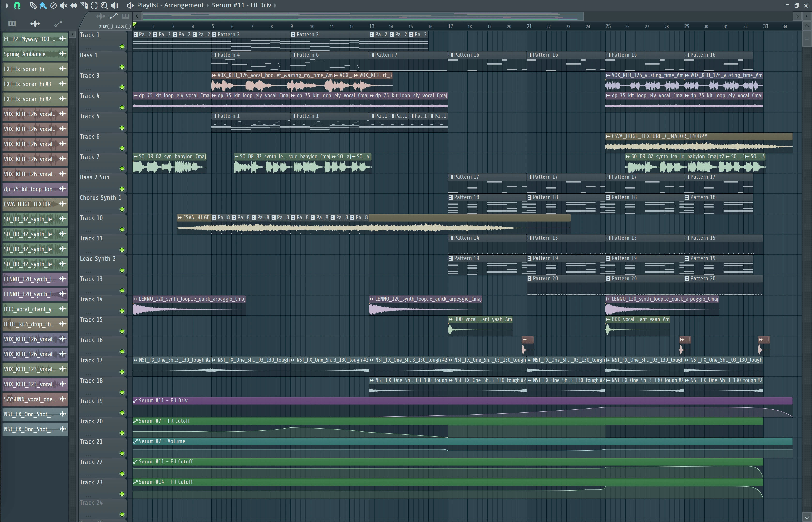
Task: Open clip menu of Pattern 4
Action: click(x=214, y=55)
